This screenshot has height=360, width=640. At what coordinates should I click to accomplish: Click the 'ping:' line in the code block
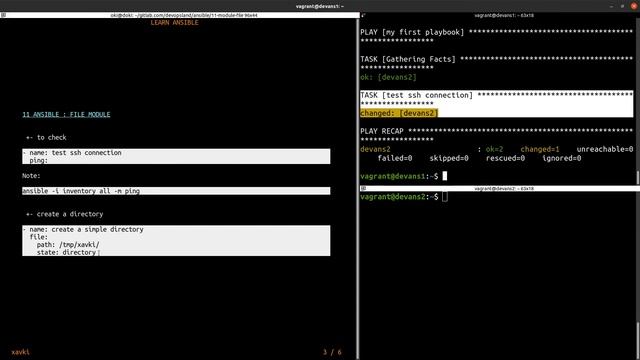(38, 160)
